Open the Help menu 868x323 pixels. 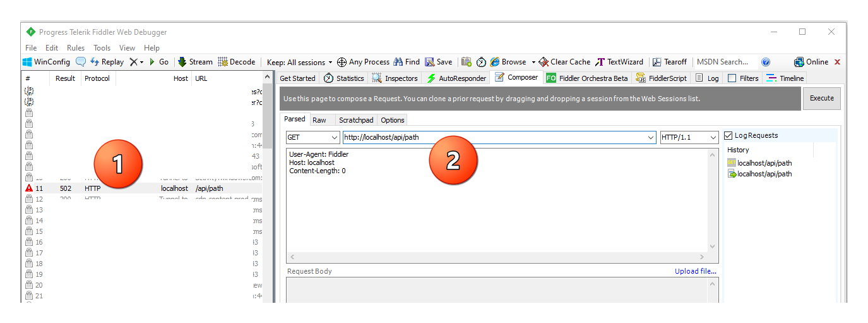(x=152, y=47)
